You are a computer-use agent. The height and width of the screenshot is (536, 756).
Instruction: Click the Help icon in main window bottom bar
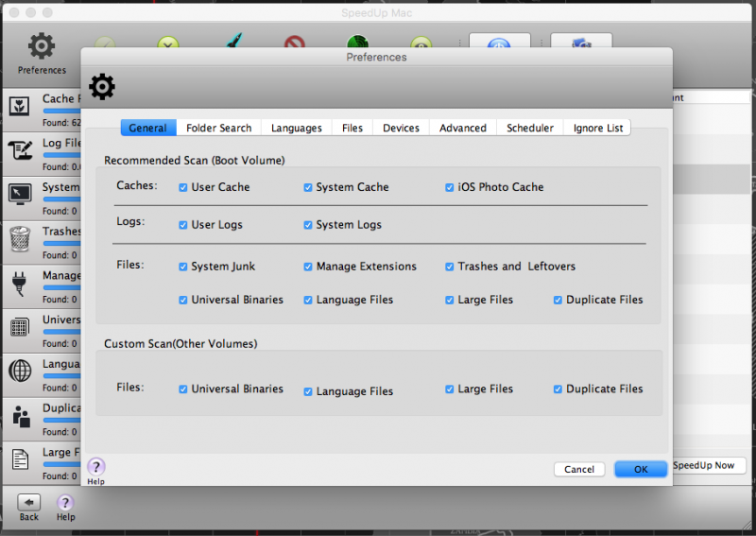tap(65, 503)
